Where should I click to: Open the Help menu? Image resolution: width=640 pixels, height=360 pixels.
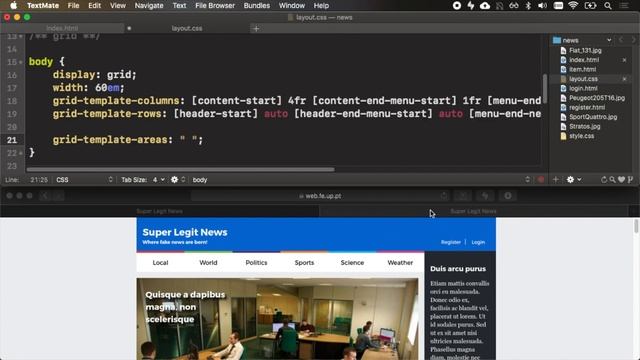[321, 6]
